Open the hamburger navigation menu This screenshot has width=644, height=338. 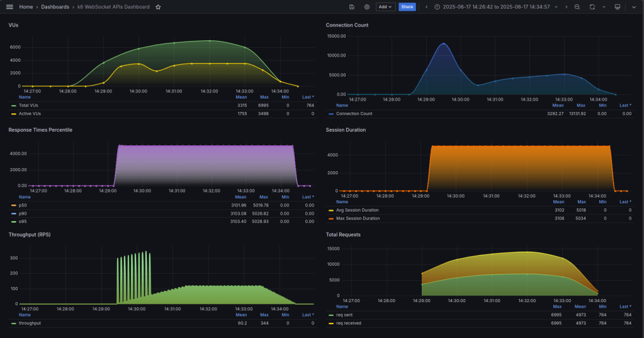coord(9,7)
